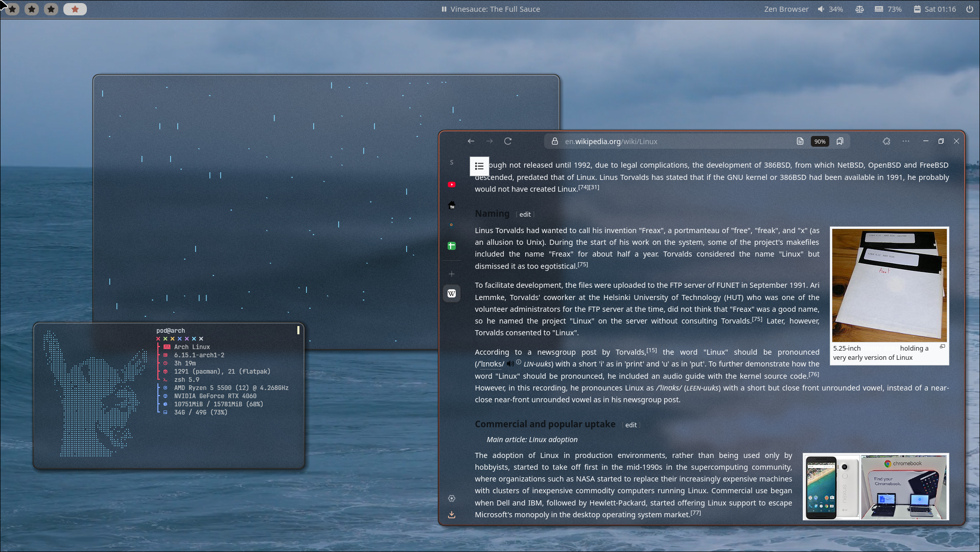Screen dimensions: 980x552
Task: Click the bookmark icon in the address bar
Action: click(839, 142)
